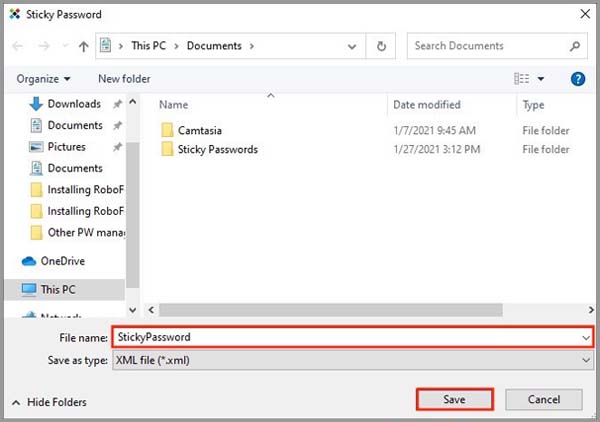Click the address bar folder icon
Viewport: 600px width, 422px height.
pyautogui.click(x=106, y=46)
